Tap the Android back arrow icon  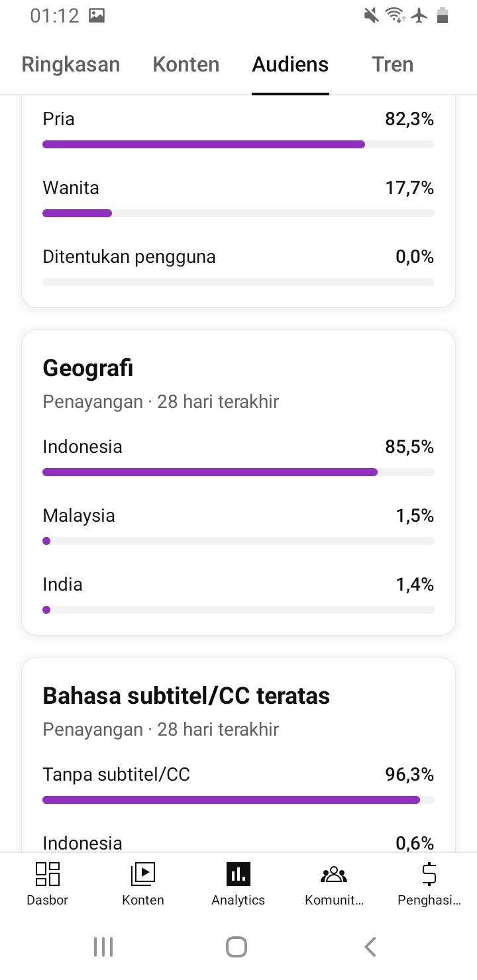(370, 947)
